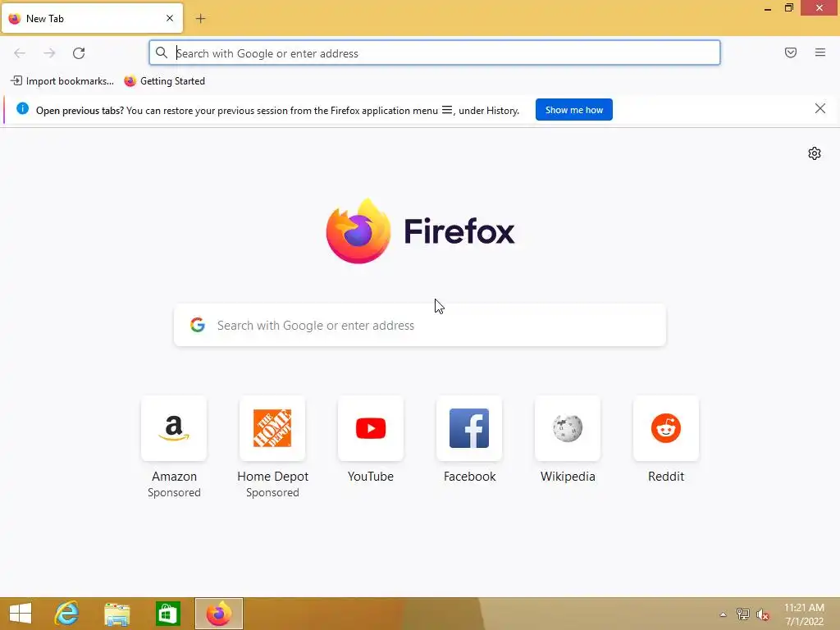
Task: Click the Amazon label text
Action: (x=174, y=477)
